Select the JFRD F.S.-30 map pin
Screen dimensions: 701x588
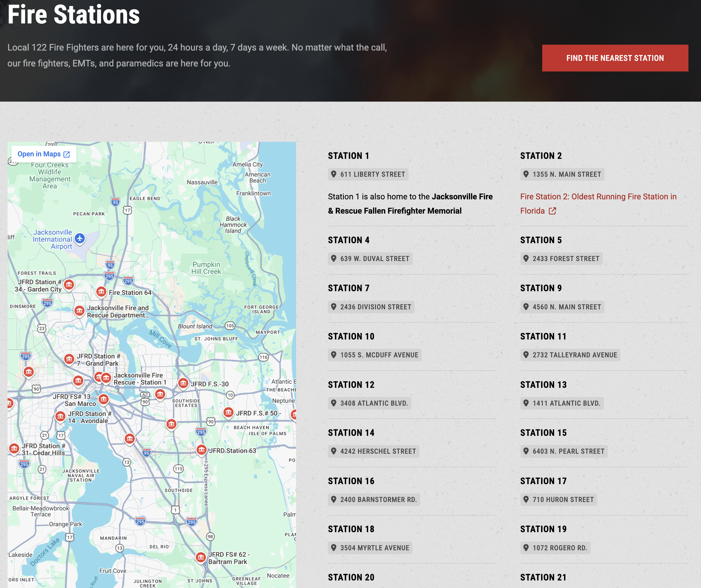pos(183,383)
